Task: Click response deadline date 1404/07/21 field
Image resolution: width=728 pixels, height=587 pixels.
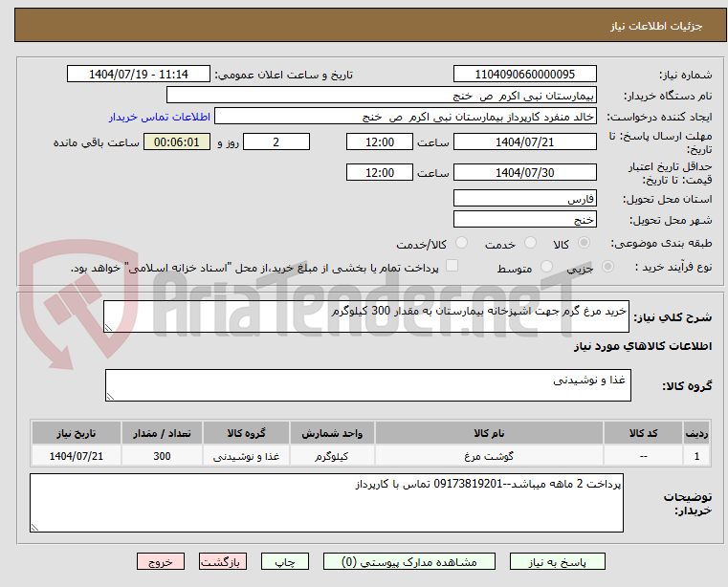Action: pyautogui.click(x=524, y=141)
